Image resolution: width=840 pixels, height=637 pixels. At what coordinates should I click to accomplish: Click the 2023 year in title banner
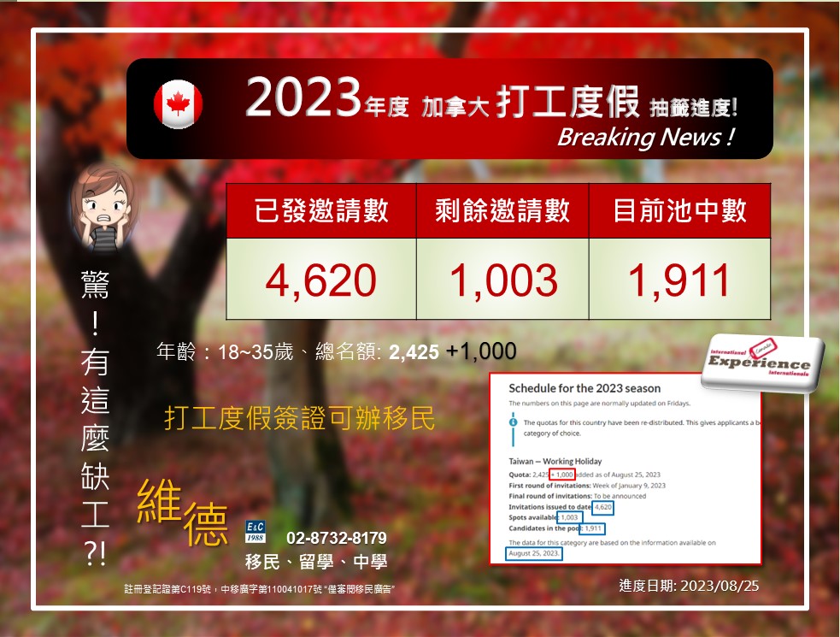click(303, 97)
